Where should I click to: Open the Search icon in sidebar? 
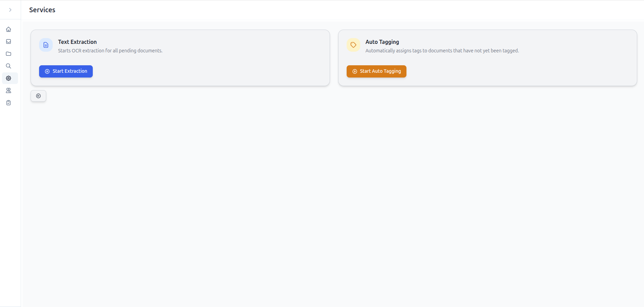point(8,66)
